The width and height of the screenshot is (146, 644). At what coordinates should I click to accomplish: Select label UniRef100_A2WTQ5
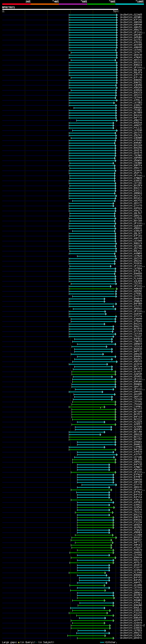131,374
